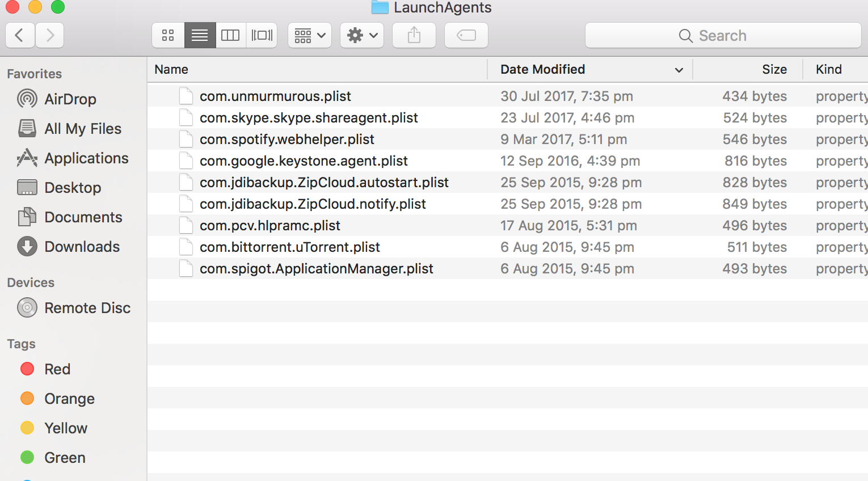
Task: Click the file name com.google.keystone.agent.plist
Action: tap(304, 161)
